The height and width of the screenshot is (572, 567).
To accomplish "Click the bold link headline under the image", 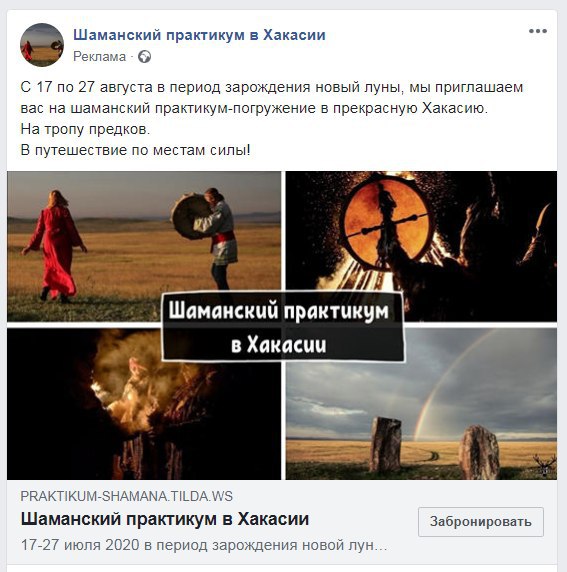I will pos(165,519).
